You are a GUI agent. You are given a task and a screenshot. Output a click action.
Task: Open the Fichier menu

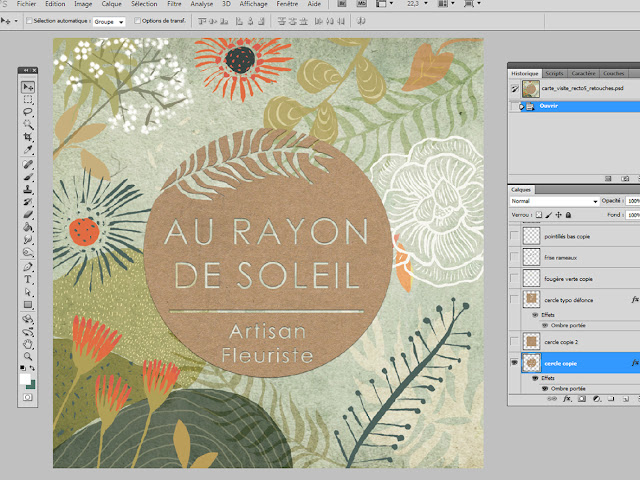[x=27, y=4]
